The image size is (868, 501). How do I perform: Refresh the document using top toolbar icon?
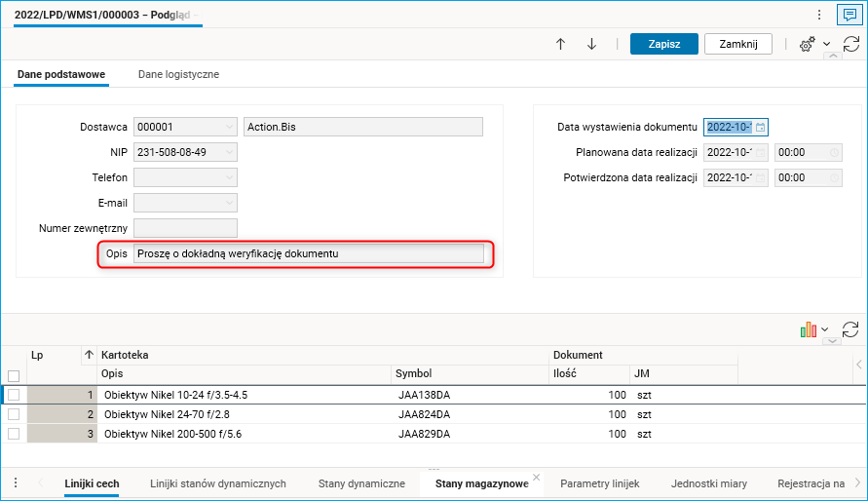850,45
